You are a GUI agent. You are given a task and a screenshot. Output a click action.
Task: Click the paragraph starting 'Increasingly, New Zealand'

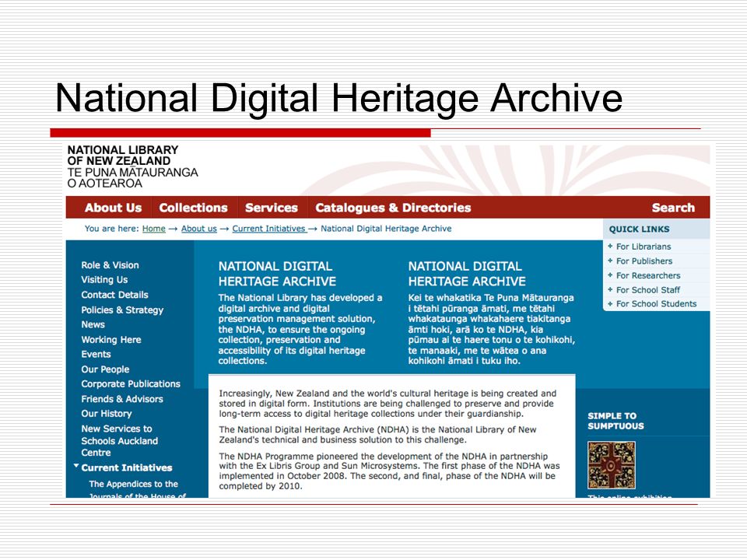pyautogui.click(x=388, y=404)
